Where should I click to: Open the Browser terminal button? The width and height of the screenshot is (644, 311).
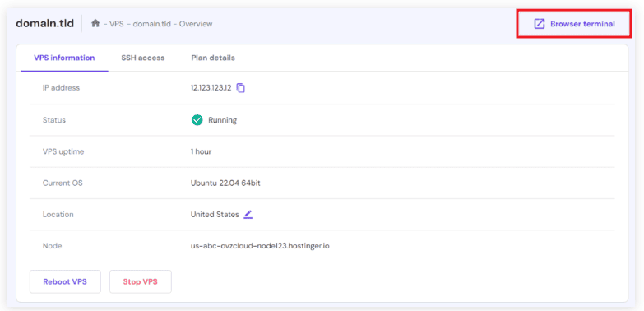pyautogui.click(x=573, y=24)
